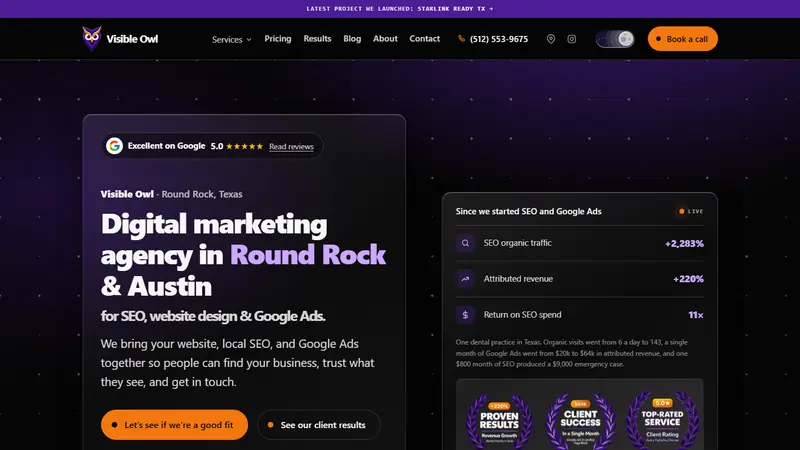Click the dollar icon beside Return on SEO spend

pos(465,315)
